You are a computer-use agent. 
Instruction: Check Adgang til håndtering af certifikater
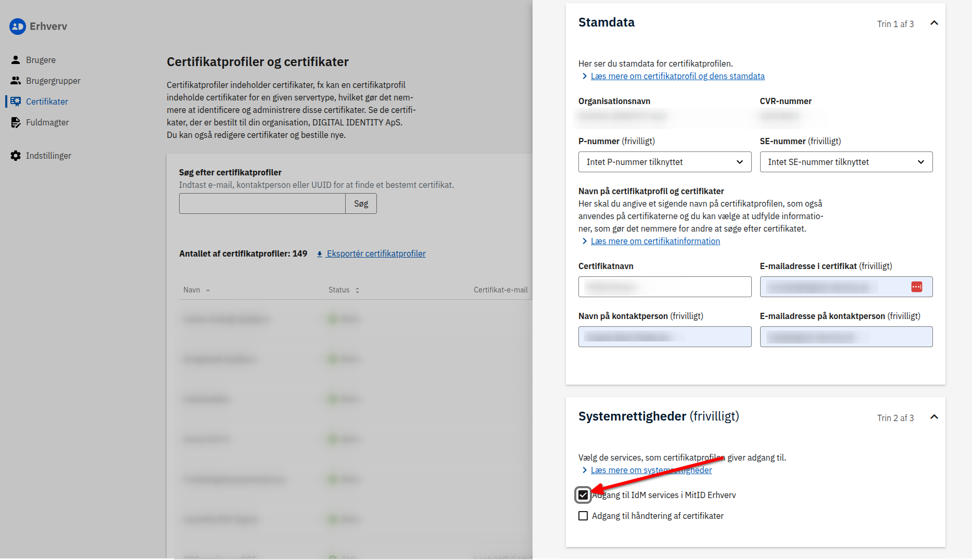(x=583, y=516)
